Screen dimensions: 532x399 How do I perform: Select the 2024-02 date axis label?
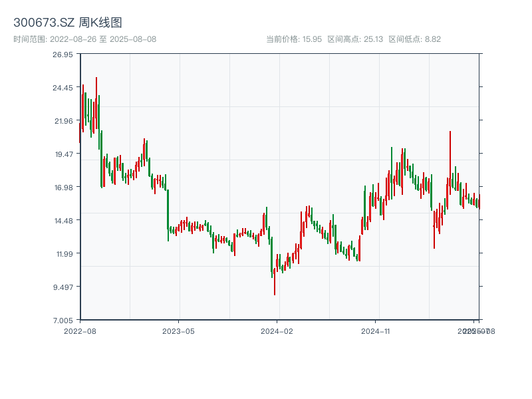coord(277,331)
